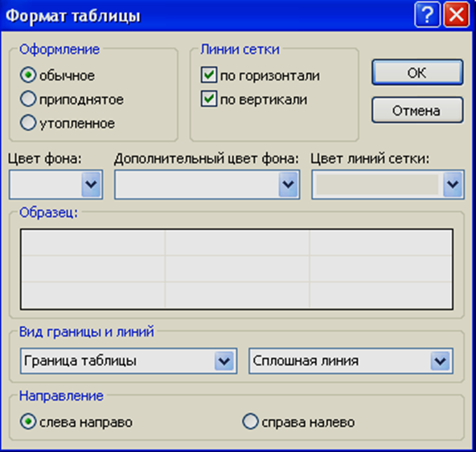
Task: Select the обычное radio option
Action: tap(28, 75)
